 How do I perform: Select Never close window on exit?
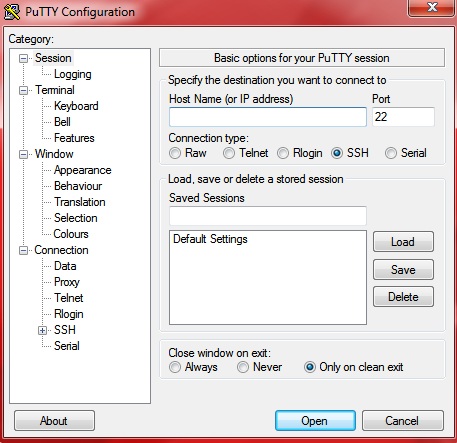click(x=243, y=367)
